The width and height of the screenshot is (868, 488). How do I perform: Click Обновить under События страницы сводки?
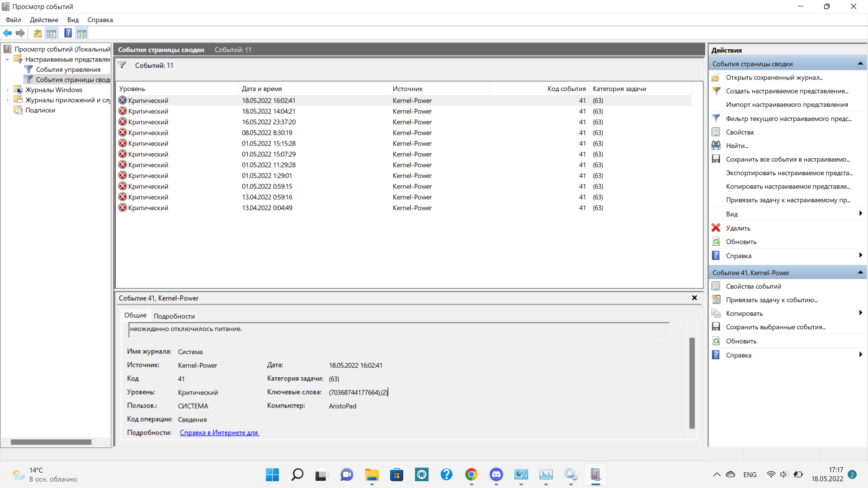pyautogui.click(x=741, y=242)
